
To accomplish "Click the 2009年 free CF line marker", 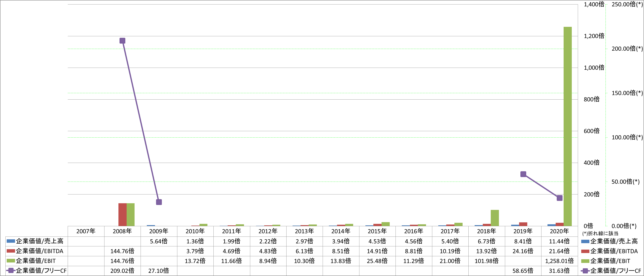I will coord(159,202).
